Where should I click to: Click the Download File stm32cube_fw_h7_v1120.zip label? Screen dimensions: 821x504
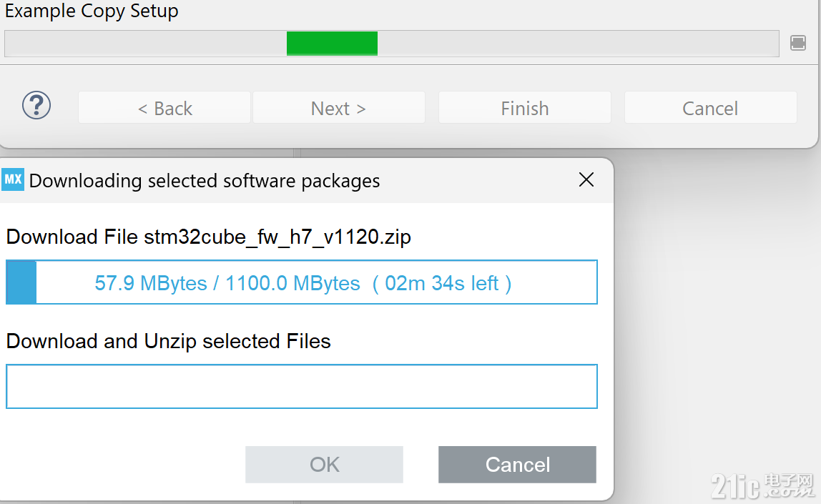coord(208,237)
